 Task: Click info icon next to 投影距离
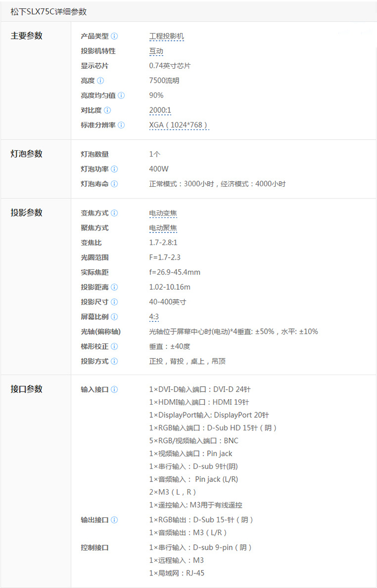tap(114, 287)
